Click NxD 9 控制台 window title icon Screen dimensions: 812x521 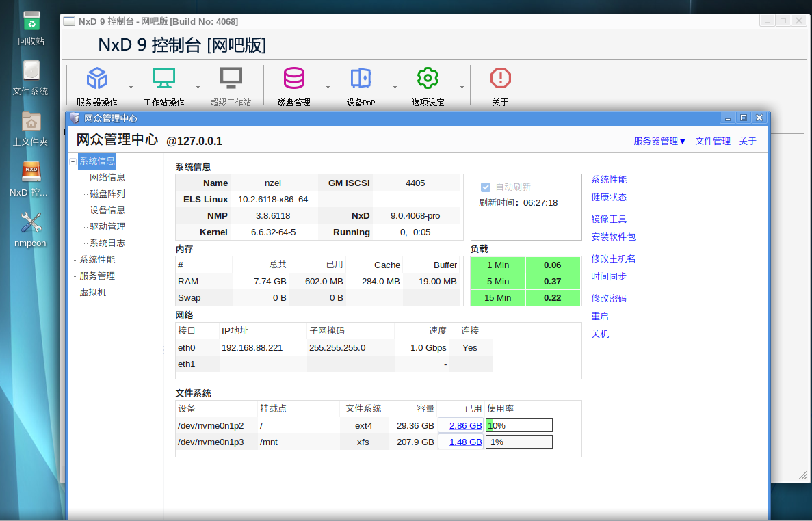pos(69,21)
